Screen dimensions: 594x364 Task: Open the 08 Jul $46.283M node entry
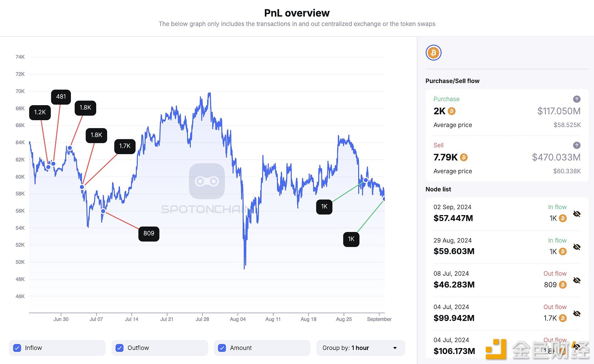(x=454, y=284)
